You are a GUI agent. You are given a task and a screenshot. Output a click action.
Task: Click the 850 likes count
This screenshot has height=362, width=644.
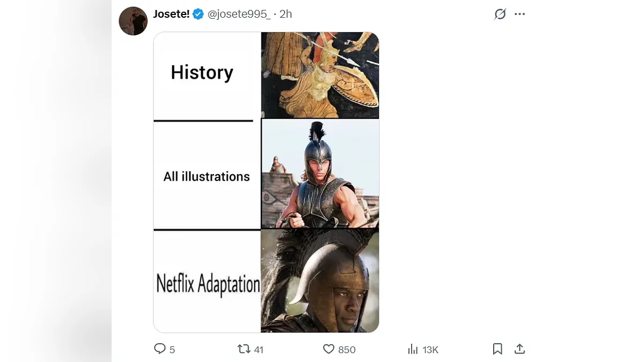[x=347, y=350]
